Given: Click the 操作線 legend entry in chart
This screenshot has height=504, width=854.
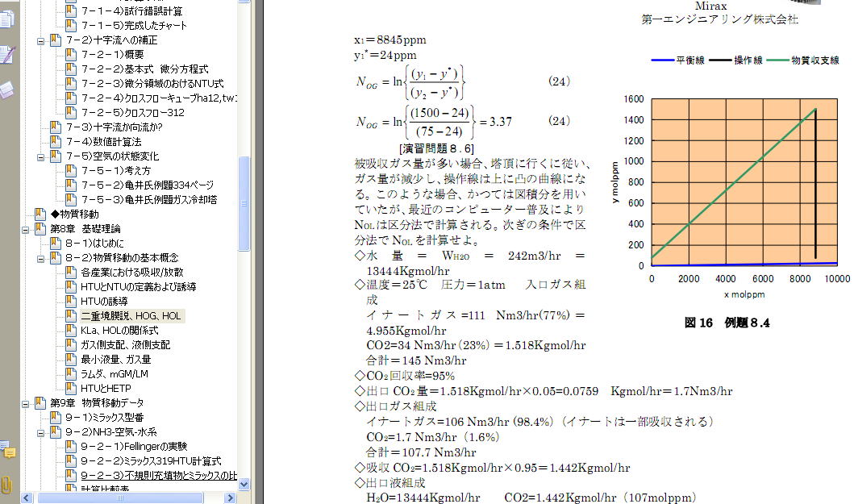Looking at the screenshot, I should [x=735, y=60].
